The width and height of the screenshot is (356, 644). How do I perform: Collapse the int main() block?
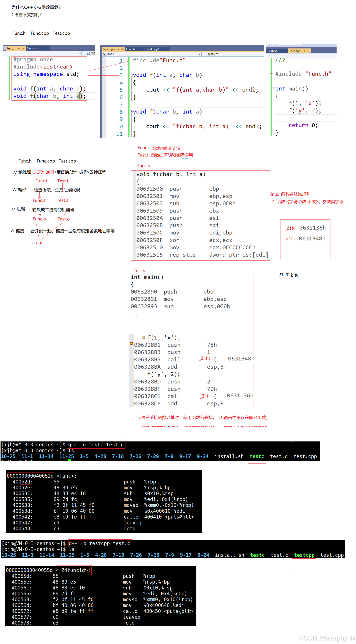coord(274,88)
